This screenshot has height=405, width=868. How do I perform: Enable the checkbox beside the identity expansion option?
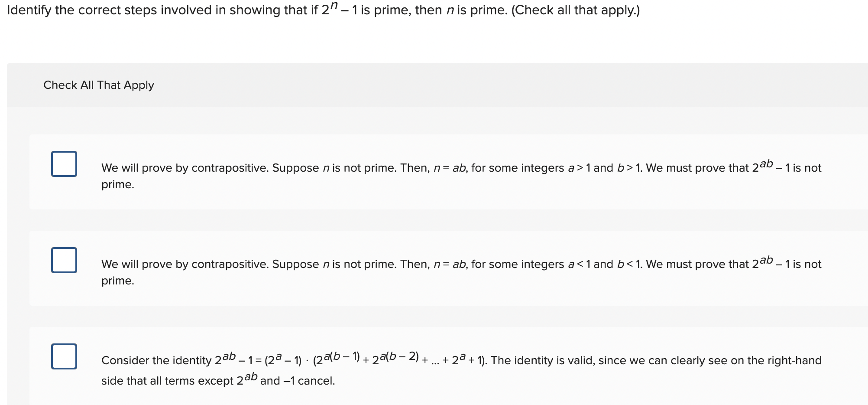(64, 356)
